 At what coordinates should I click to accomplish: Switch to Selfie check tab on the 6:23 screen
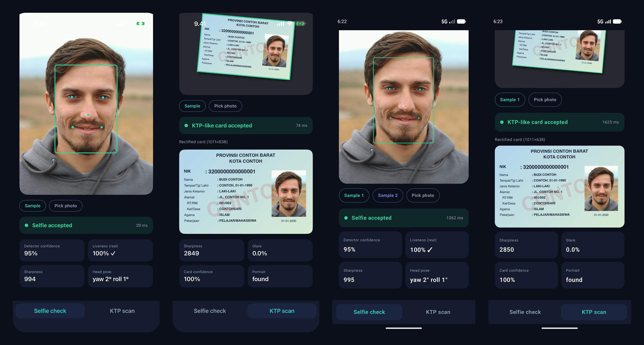coord(525,312)
